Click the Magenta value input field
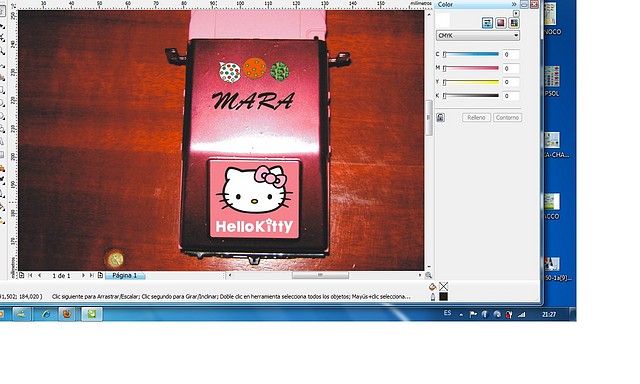Screen dimensions: 640x384 [x=511, y=69]
